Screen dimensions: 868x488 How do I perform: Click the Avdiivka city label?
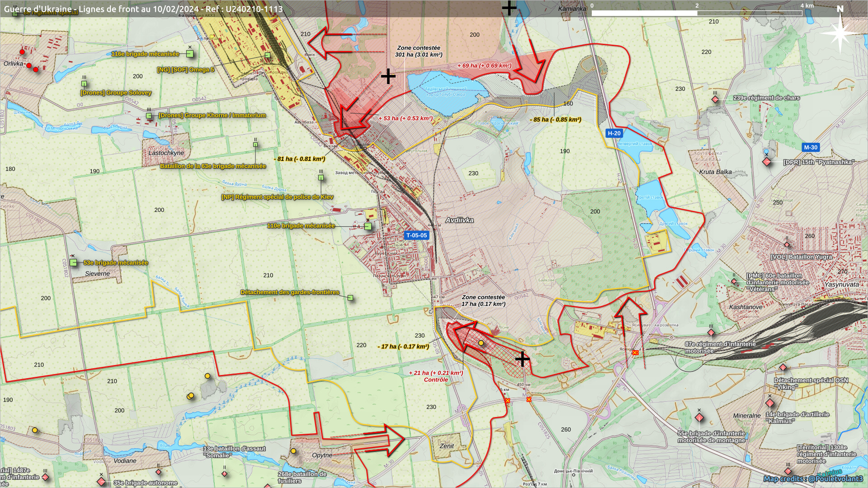point(459,220)
